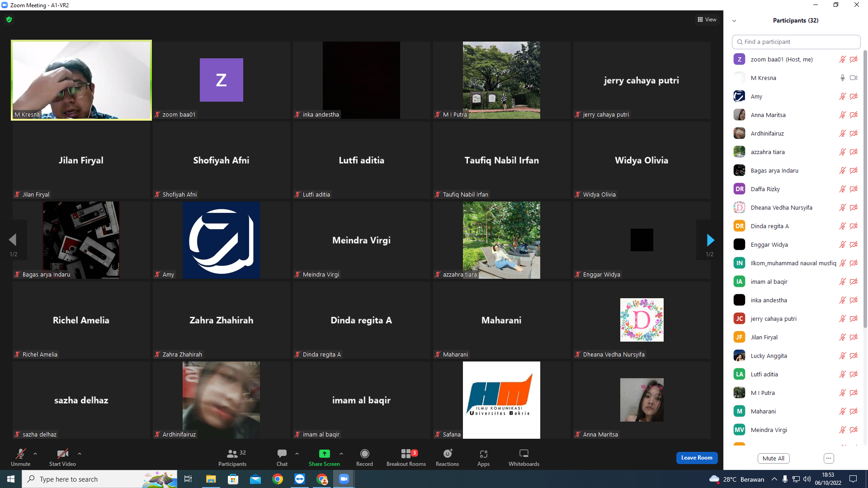Toggle zoom baa01 host video-off icon

coord(854,59)
